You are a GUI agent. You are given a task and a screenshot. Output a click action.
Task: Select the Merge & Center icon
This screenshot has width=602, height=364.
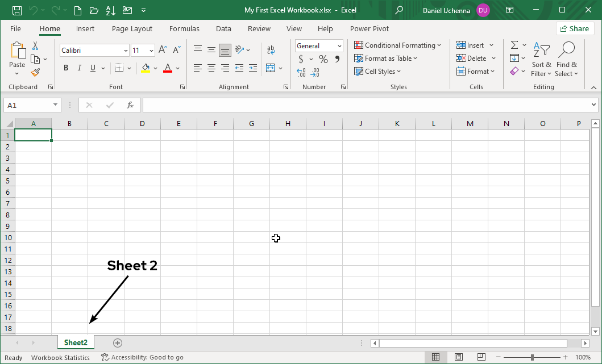(271, 68)
